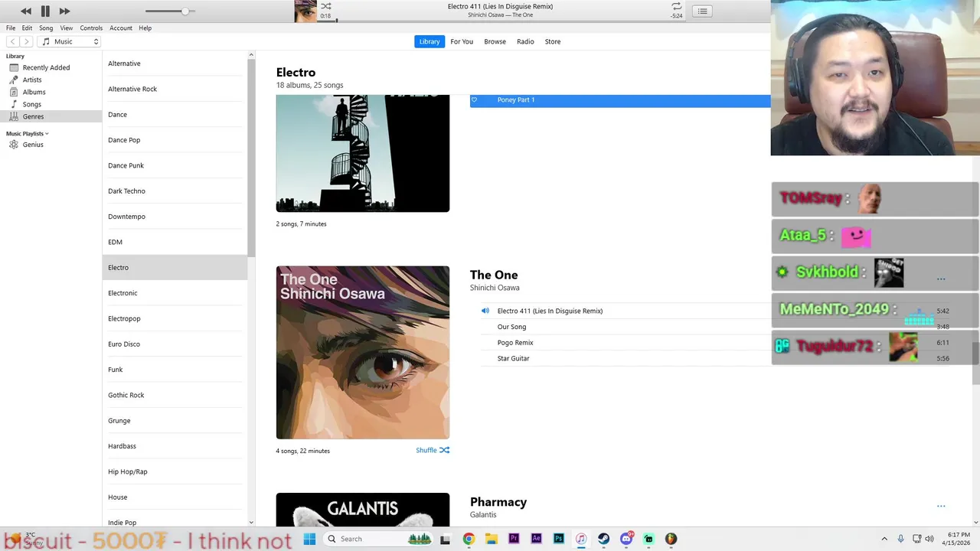Adjust the volume slider knob

tap(185, 11)
